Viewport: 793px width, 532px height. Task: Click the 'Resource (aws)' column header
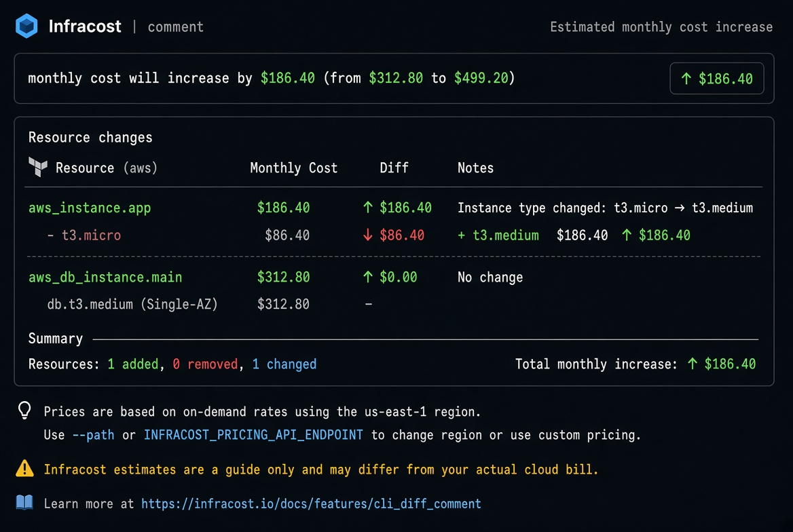click(x=106, y=168)
